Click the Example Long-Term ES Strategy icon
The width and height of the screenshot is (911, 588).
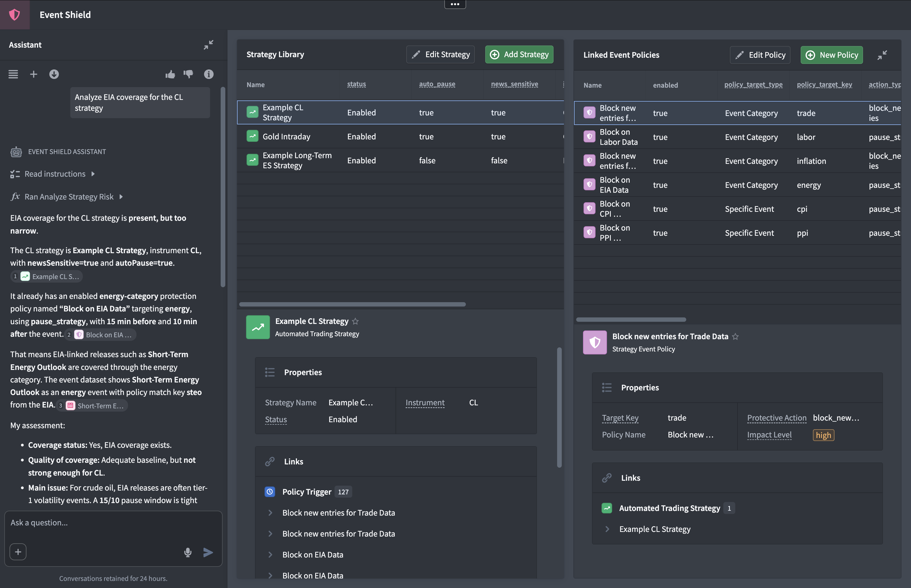[x=252, y=160]
